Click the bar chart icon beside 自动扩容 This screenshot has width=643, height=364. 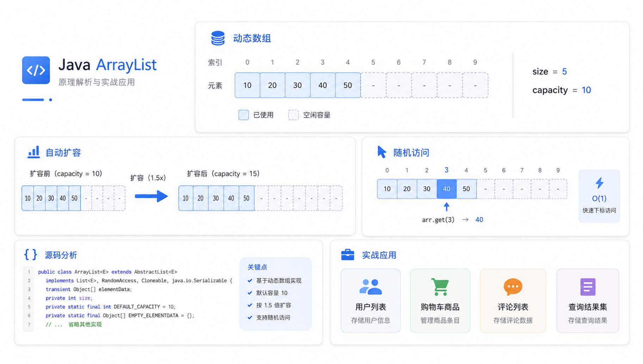pyautogui.click(x=34, y=152)
